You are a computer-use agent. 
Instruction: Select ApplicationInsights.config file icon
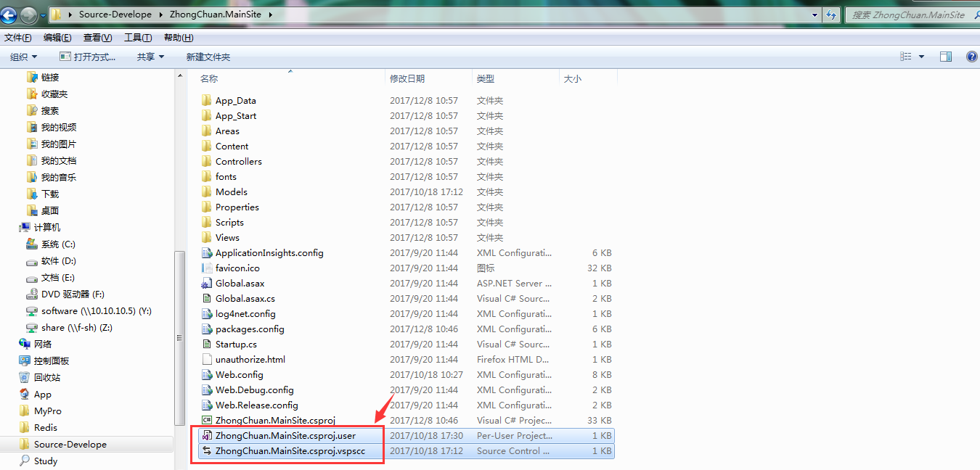(207, 253)
